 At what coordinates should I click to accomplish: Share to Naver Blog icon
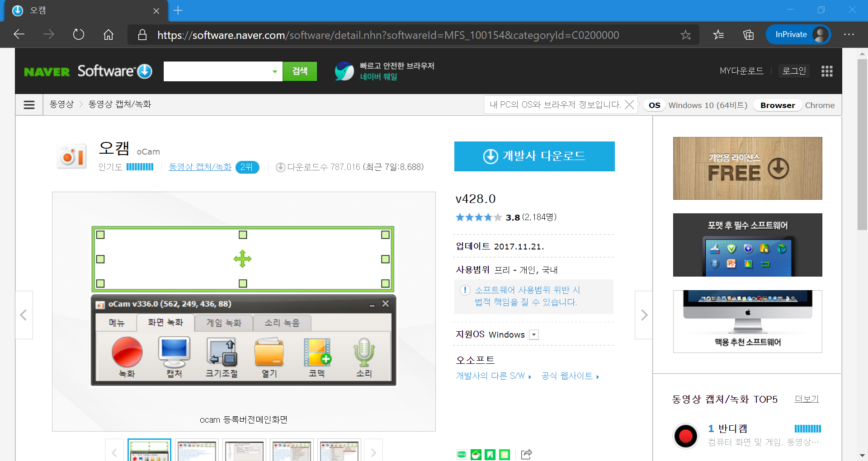click(x=462, y=455)
